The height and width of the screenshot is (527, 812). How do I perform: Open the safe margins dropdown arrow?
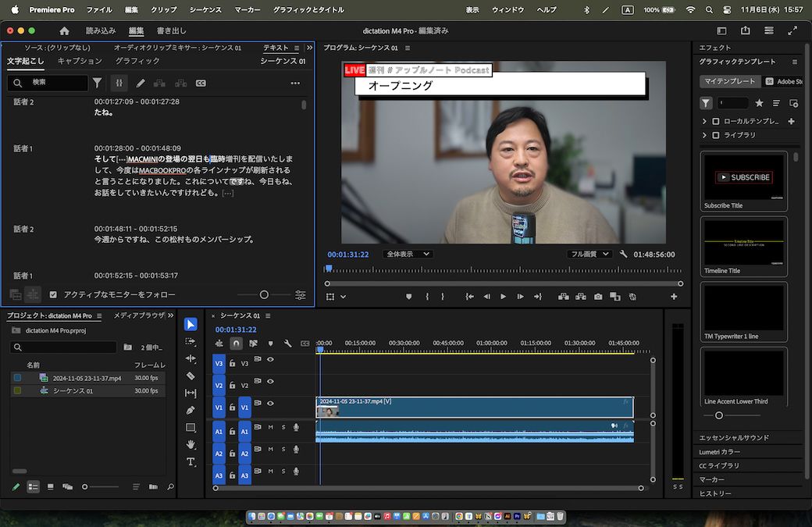click(343, 297)
